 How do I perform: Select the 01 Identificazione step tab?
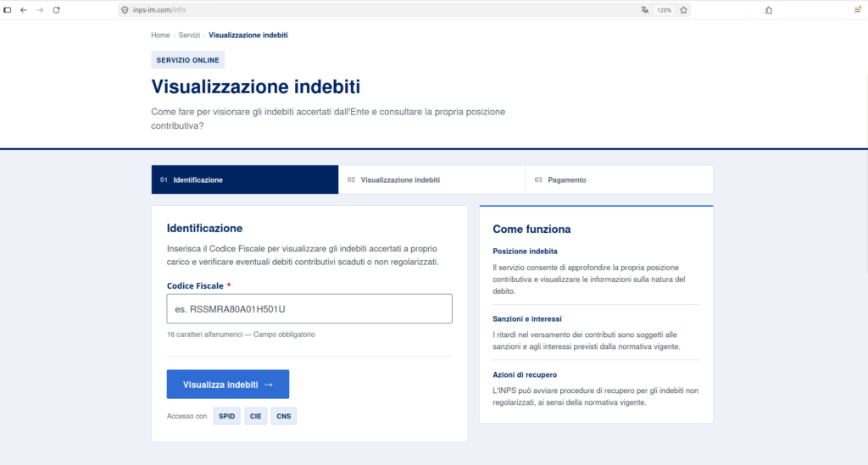point(245,180)
